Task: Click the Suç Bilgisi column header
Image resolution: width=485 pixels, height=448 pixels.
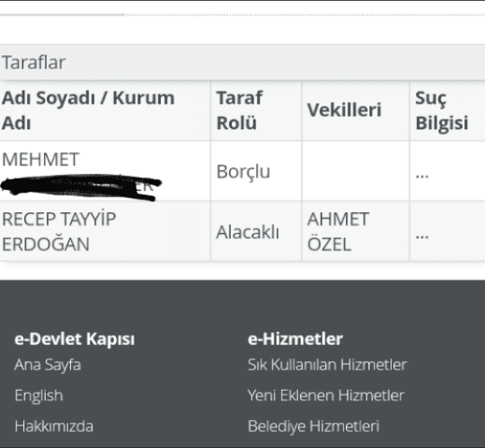Action: pos(448,110)
